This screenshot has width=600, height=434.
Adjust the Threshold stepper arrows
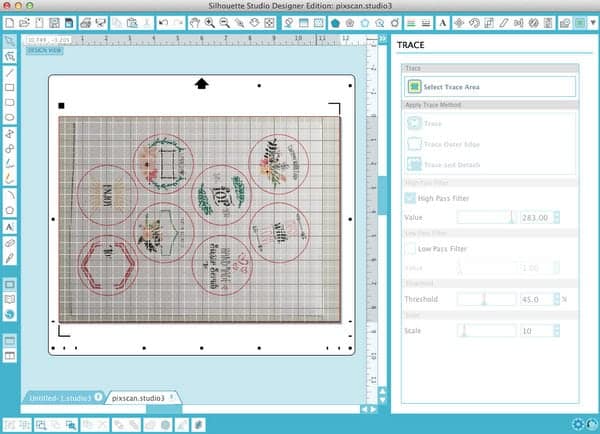[x=556, y=299]
